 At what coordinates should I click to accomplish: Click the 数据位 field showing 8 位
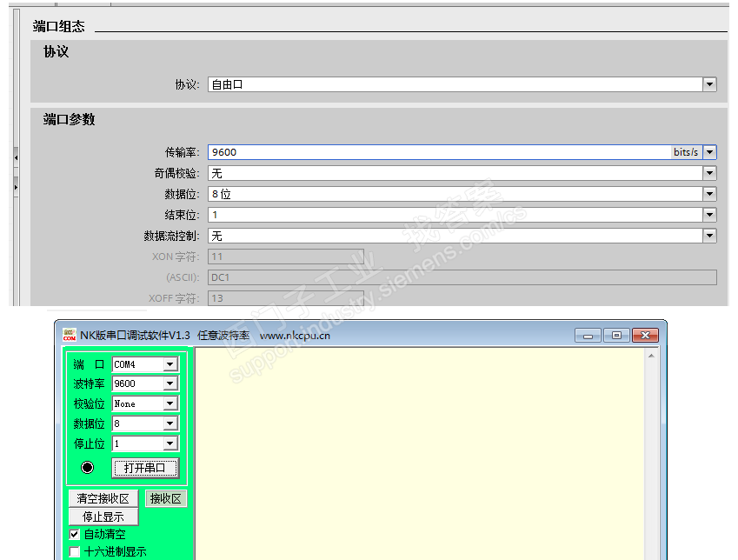(x=455, y=194)
